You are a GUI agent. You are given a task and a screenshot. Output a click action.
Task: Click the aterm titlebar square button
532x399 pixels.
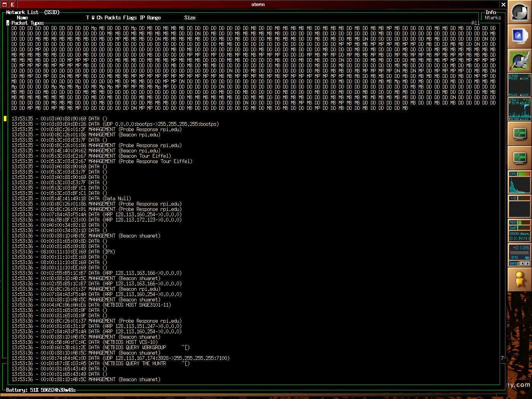click(5, 5)
